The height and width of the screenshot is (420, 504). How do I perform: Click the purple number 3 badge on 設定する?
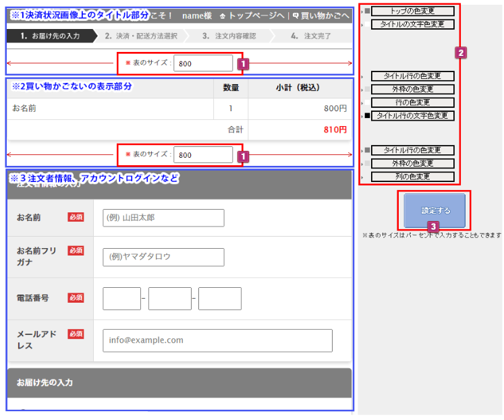(434, 227)
